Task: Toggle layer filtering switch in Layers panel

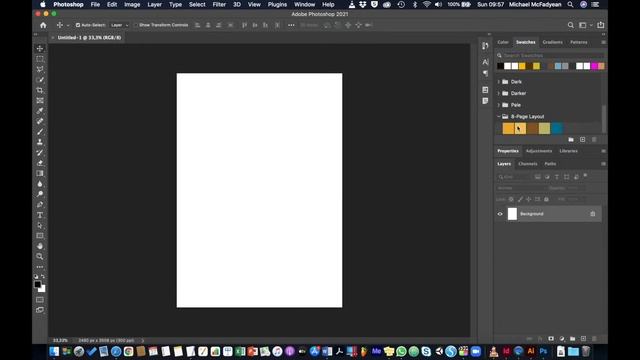Action: (x=585, y=176)
